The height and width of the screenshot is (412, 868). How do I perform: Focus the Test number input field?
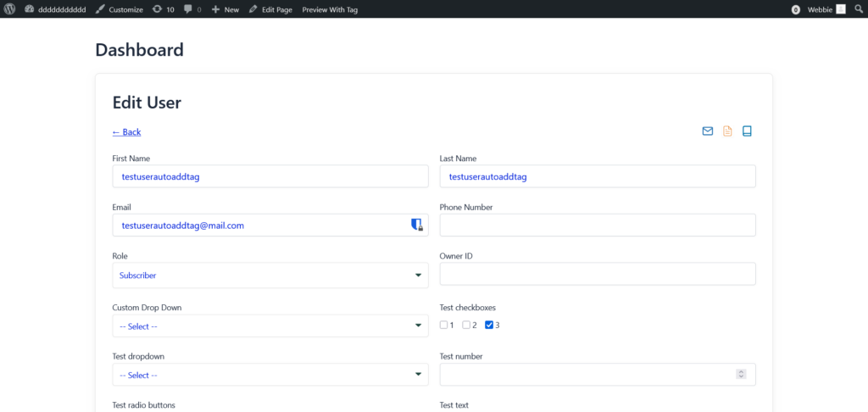coord(598,375)
